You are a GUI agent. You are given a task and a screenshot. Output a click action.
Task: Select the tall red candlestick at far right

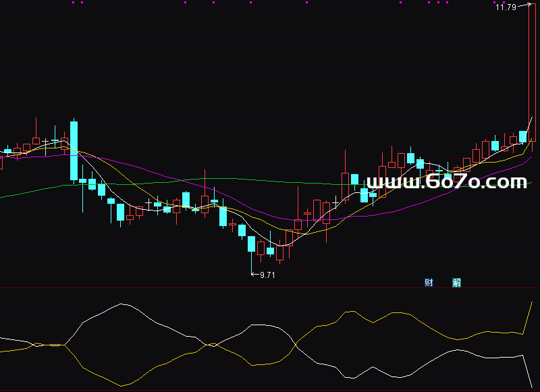pyautogui.click(x=531, y=67)
